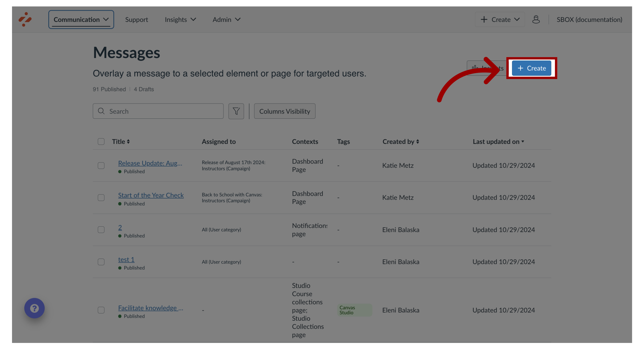Open the Release Update: Aug... message link

150,163
